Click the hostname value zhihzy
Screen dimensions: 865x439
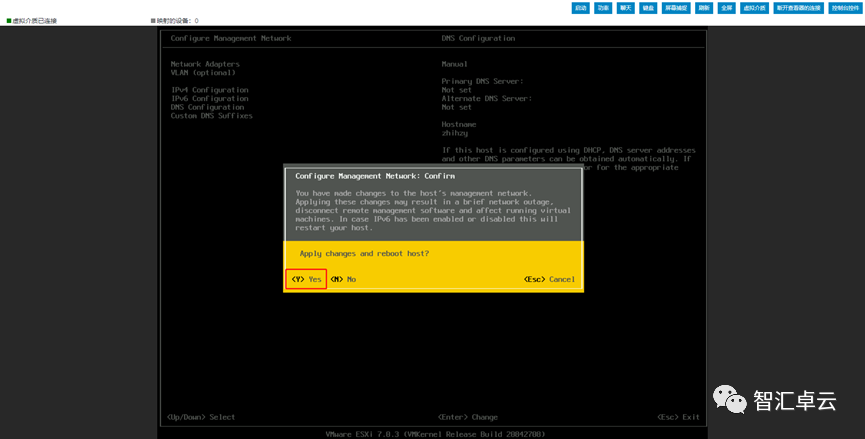point(455,133)
